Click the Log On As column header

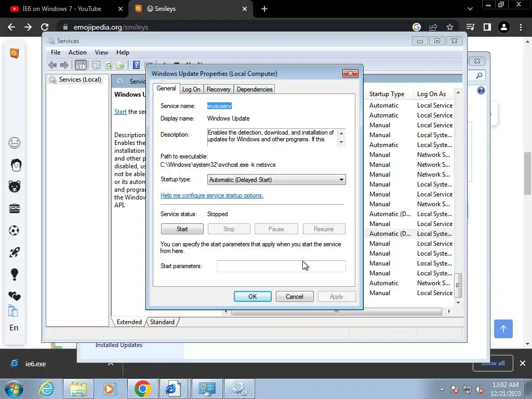433,94
